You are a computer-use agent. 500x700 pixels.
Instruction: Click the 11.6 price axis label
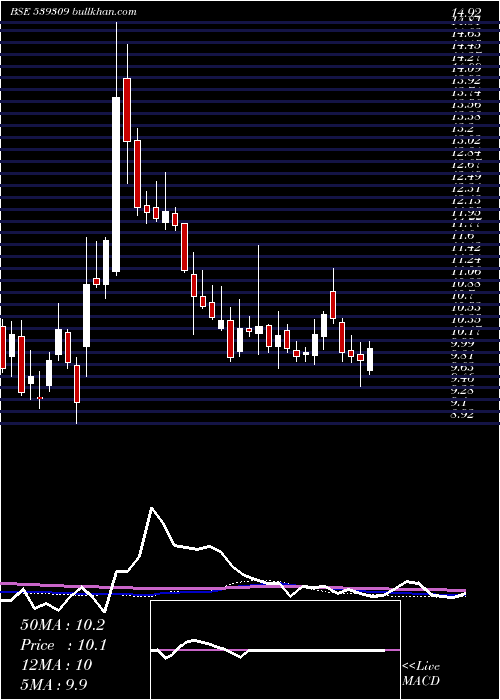click(x=462, y=236)
